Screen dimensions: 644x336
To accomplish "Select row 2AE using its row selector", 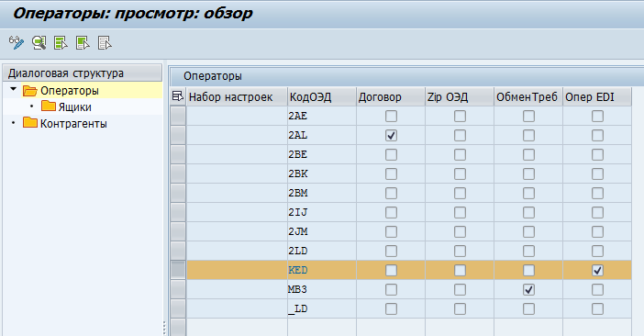I will [x=178, y=117].
